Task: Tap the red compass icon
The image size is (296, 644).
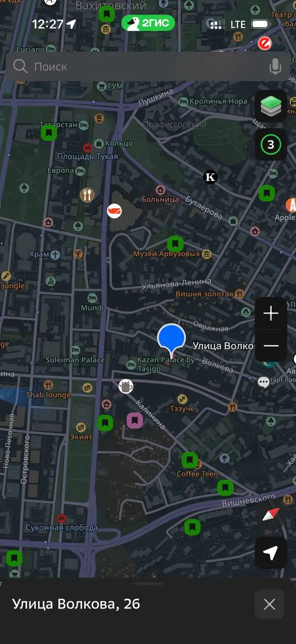Action: (271, 514)
